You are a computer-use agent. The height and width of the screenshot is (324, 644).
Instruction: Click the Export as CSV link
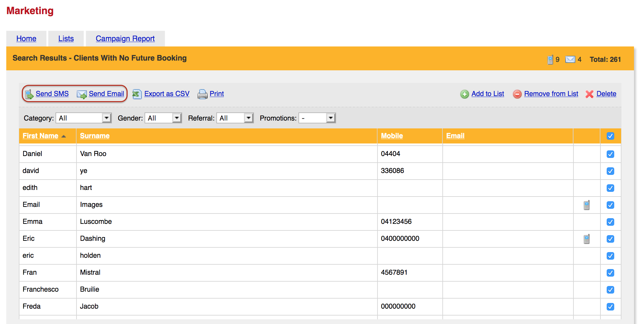(x=167, y=94)
